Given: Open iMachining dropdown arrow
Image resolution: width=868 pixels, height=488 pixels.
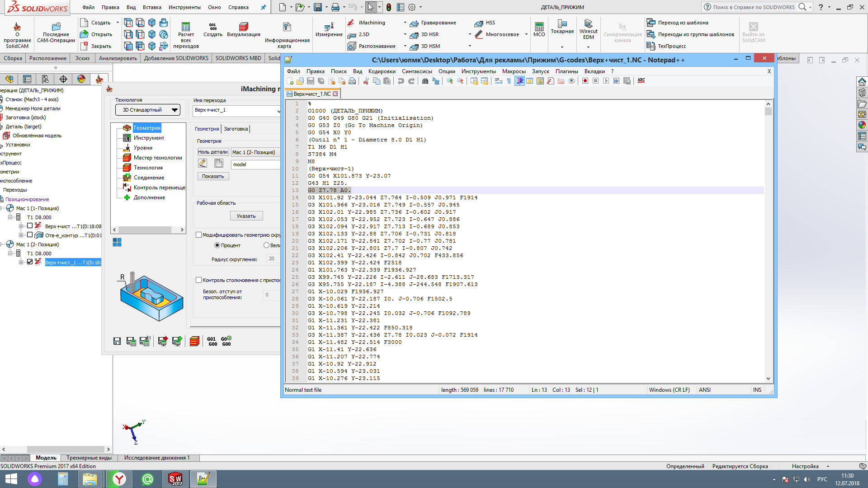Looking at the screenshot, I should (405, 23).
